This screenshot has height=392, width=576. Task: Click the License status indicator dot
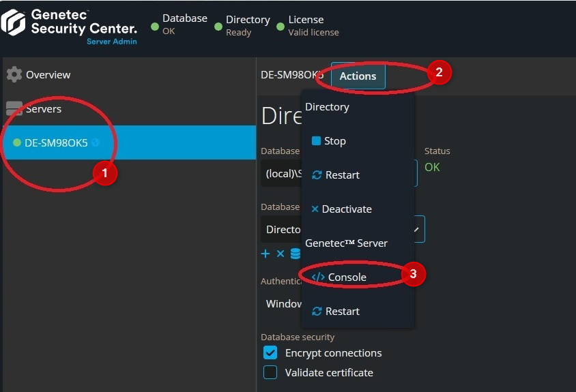[280, 27]
